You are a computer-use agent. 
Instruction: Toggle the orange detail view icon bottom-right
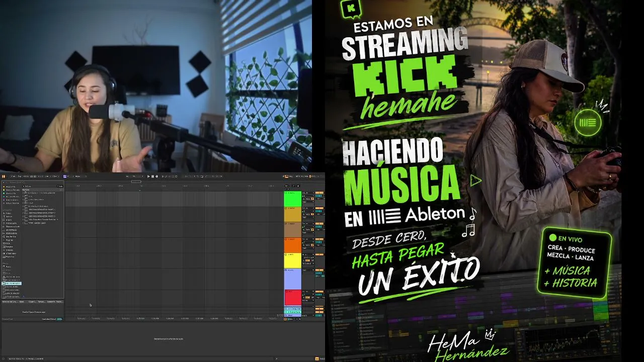tap(316, 358)
